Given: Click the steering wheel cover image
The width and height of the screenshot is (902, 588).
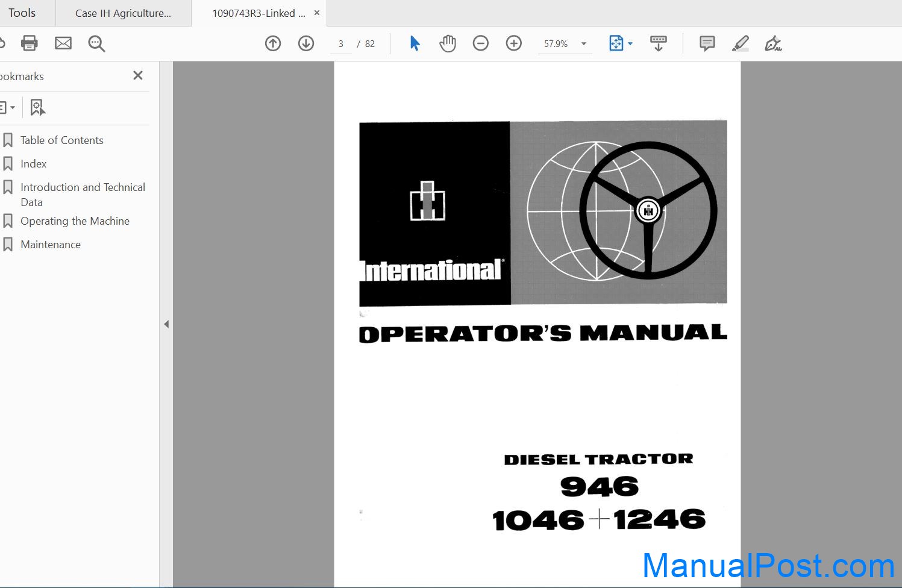Looking at the screenshot, I should click(x=648, y=210).
